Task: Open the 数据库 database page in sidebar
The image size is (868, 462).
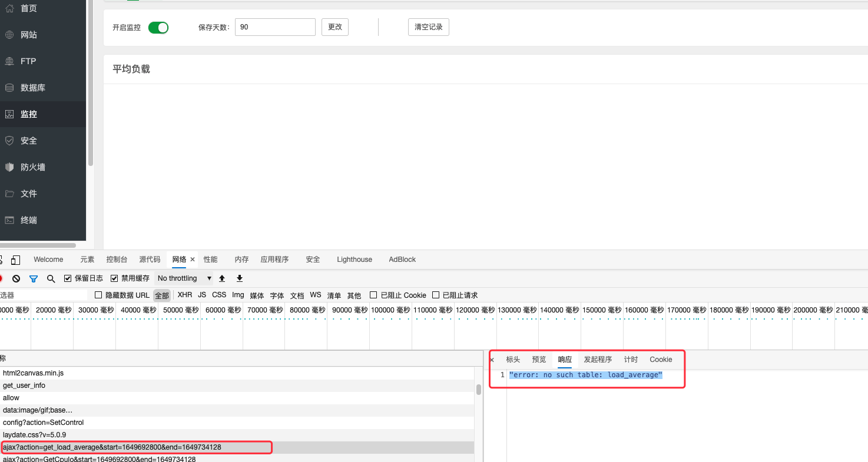Action: click(x=33, y=88)
